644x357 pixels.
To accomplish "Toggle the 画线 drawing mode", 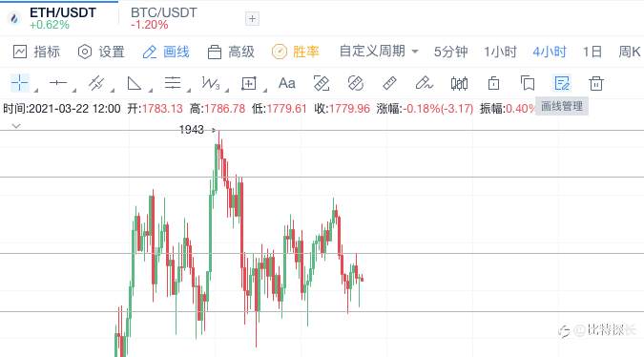I will (166, 52).
